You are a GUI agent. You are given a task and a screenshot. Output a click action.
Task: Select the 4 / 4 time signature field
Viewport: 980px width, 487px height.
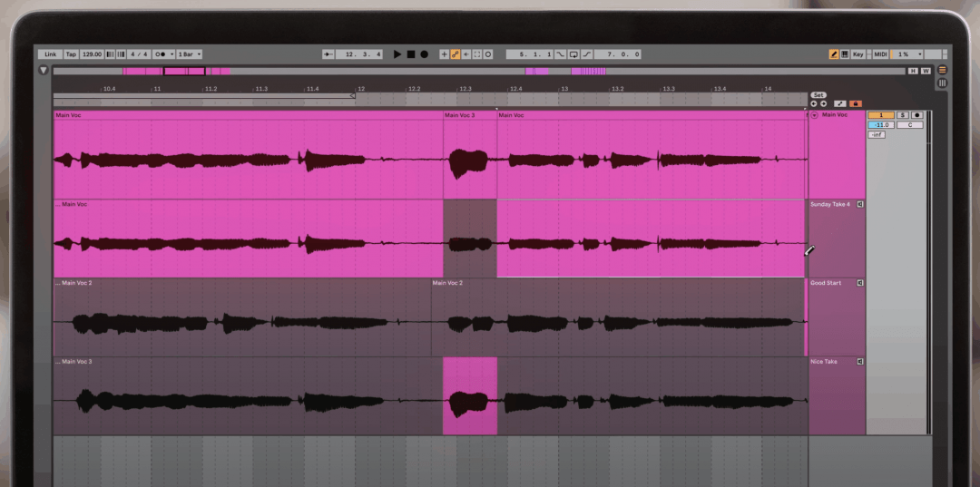coord(139,54)
